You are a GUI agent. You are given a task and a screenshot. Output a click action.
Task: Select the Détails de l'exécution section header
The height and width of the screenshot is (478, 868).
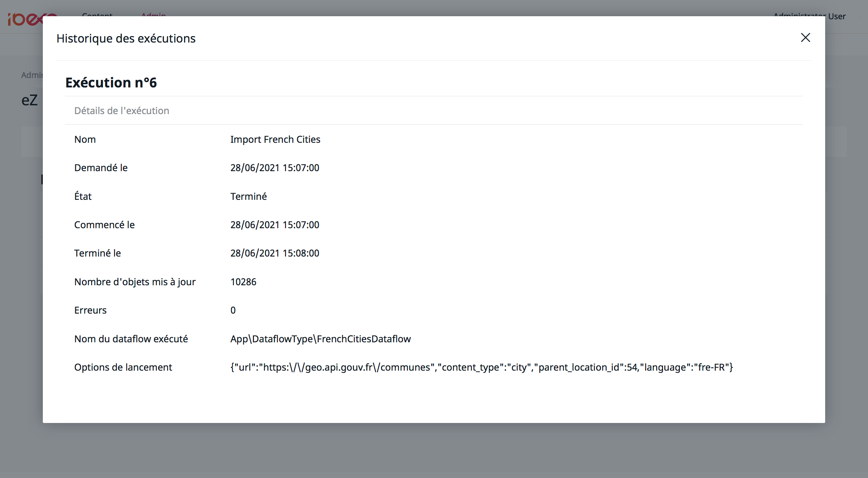[122, 111]
